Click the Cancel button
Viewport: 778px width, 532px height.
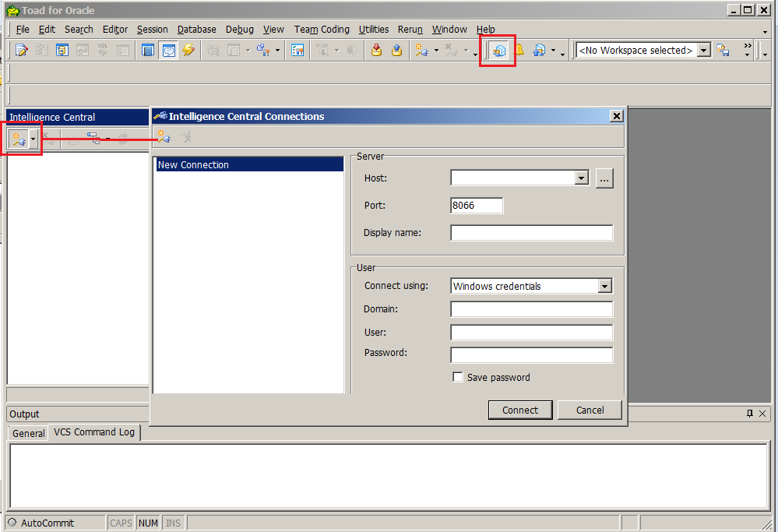point(590,410)
